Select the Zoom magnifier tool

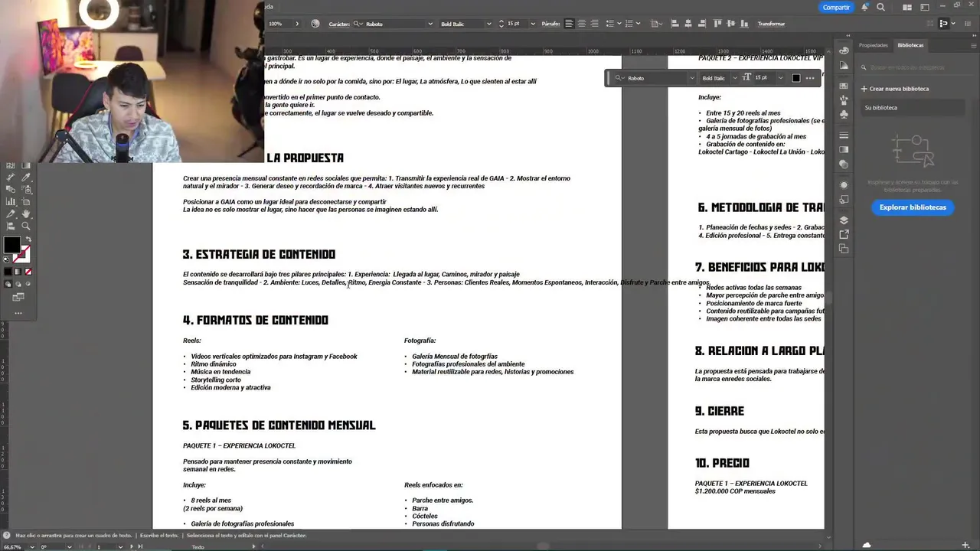(25, 226)
